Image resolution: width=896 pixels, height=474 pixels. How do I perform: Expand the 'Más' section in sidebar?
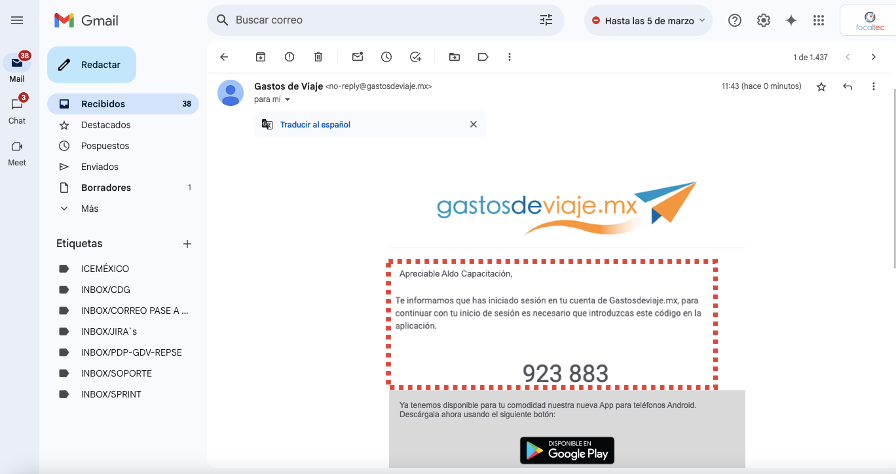tap(89, 208)
